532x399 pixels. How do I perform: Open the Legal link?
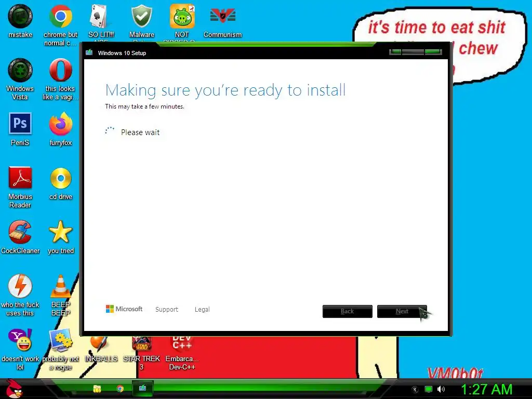[202, 310]
